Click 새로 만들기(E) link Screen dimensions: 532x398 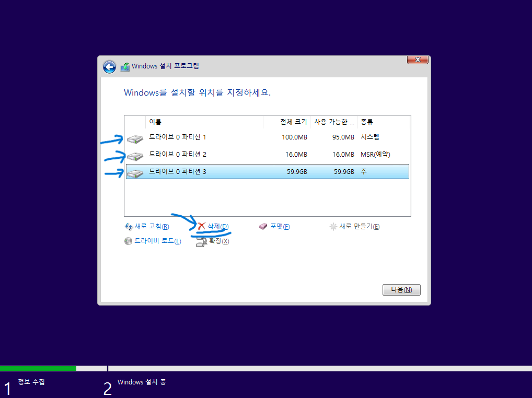[360, 227]
